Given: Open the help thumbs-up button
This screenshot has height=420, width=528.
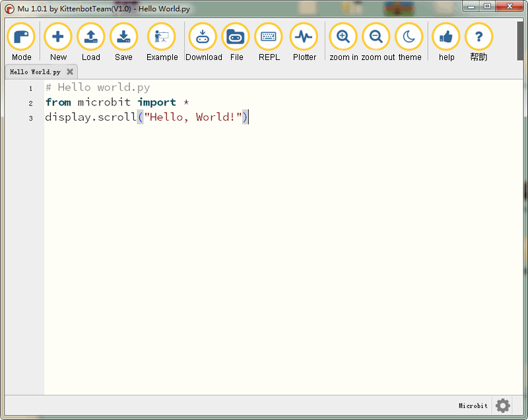Looking at the screenshot, I should point(446,38).
